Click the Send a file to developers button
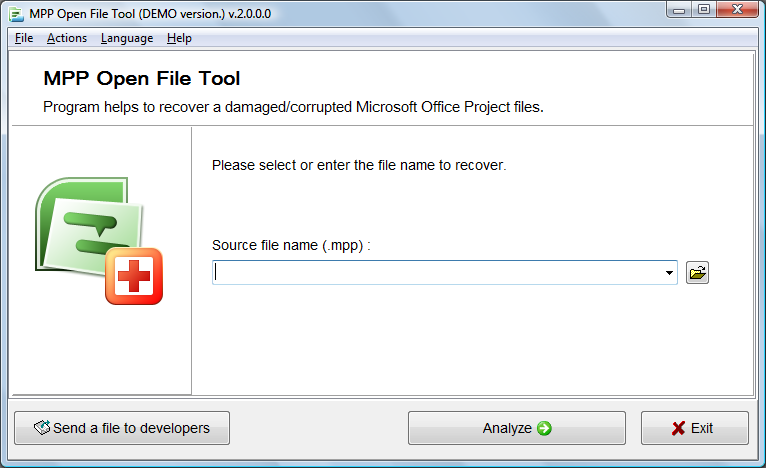766x468 pixels. (122, 428)
